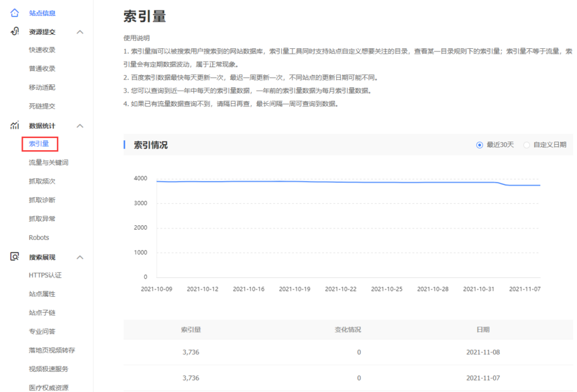Screen dimensions: 577x392
Task: Click the 日期 table column header
Action: pyautogui.click(x=482, y=330)
